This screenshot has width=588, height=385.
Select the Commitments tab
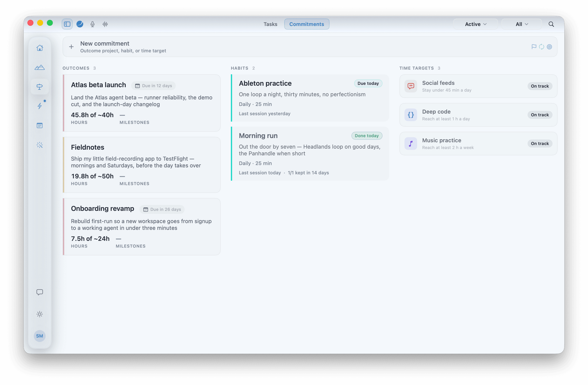(307, 24)
